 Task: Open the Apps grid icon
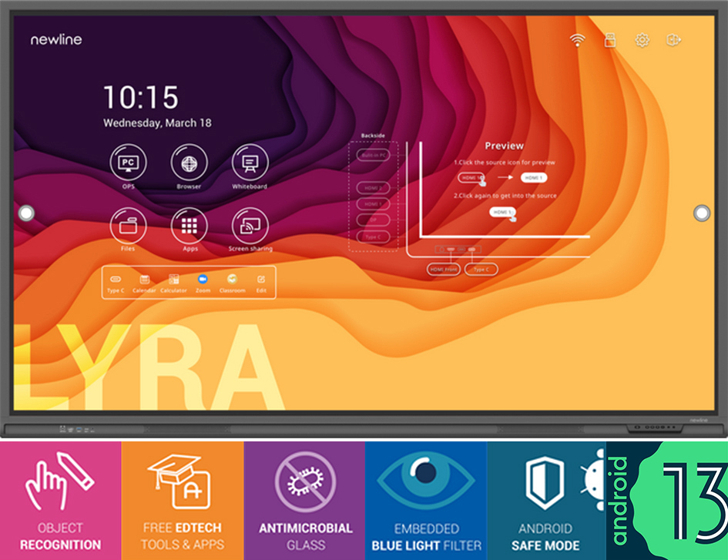tap(189, 226)
